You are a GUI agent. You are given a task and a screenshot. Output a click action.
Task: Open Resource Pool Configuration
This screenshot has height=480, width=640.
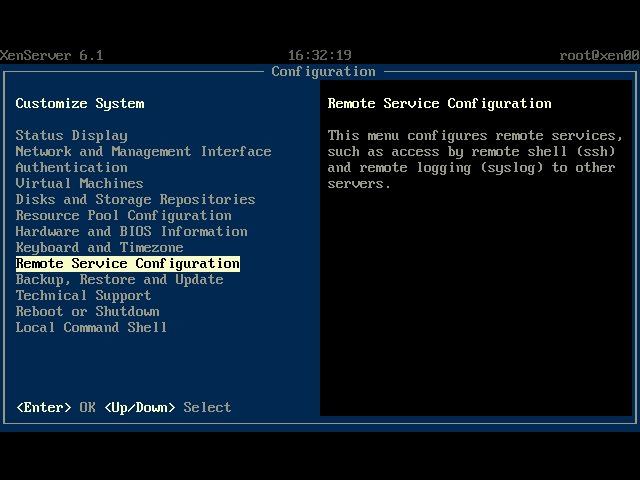pos(123,216)
